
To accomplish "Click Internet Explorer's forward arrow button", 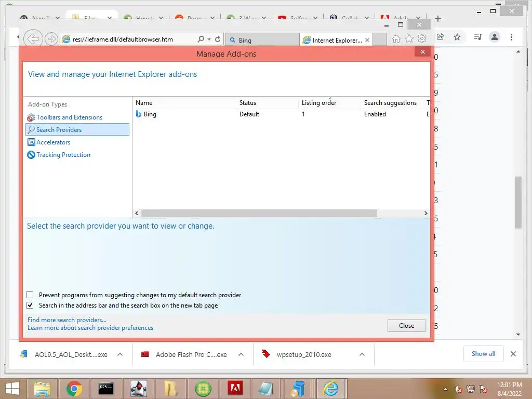I will pos(51,39).
